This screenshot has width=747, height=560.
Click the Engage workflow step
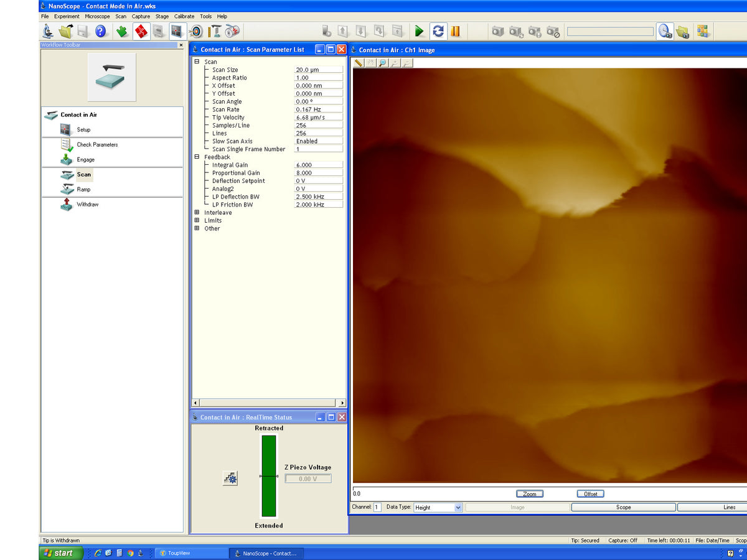86,159
